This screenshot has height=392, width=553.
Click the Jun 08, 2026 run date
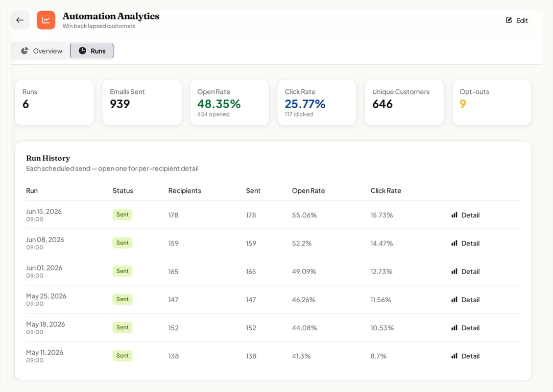click(45, 240)
